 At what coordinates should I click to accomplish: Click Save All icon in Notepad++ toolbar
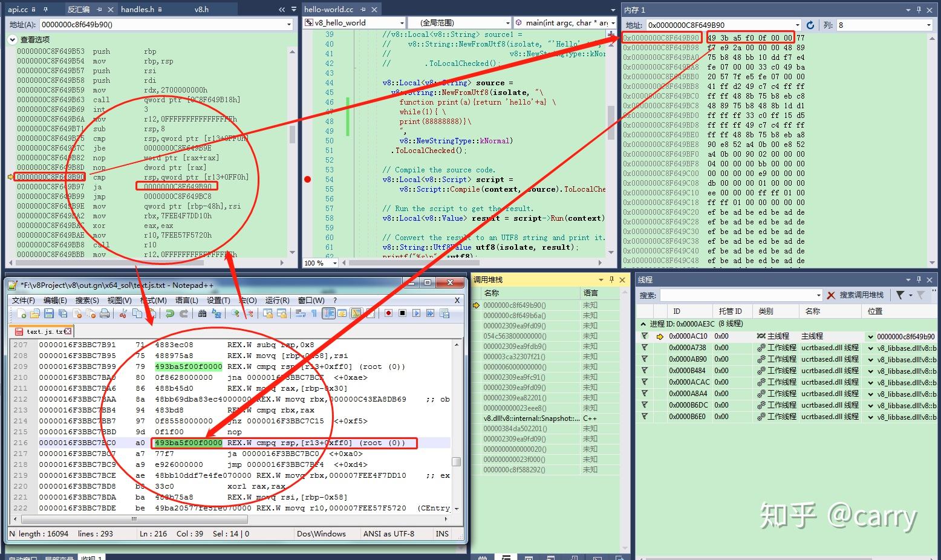click(x=62, y=313)
